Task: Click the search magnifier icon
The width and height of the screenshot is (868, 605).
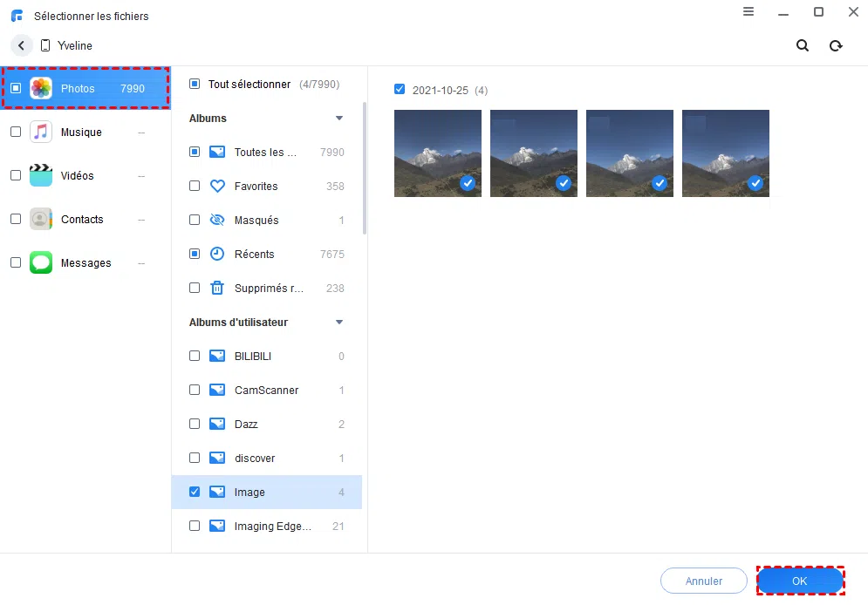Action: click(803, 46)
